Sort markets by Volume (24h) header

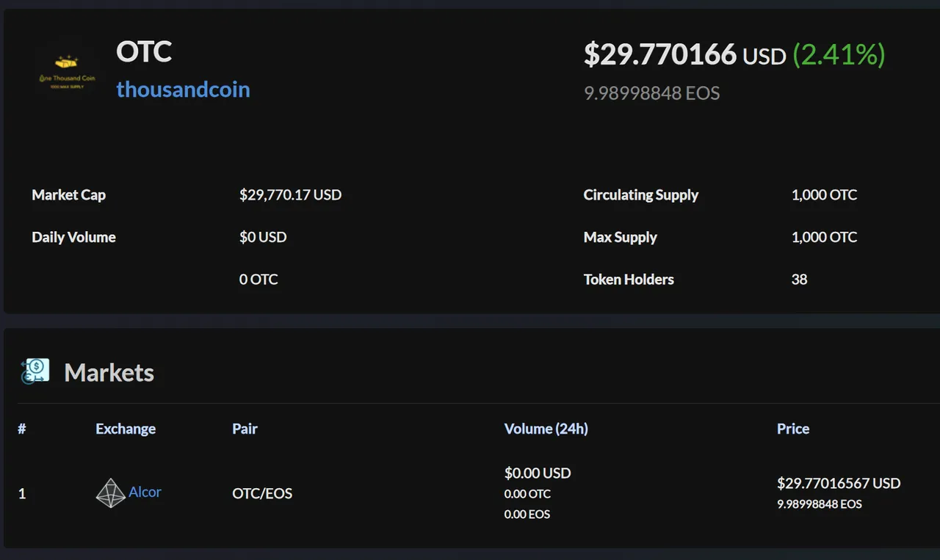click(x=546, y=429)
